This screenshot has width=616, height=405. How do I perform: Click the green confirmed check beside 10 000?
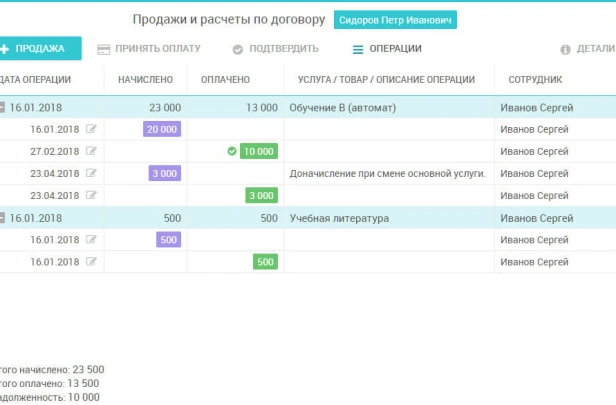(x=232, y=151)
